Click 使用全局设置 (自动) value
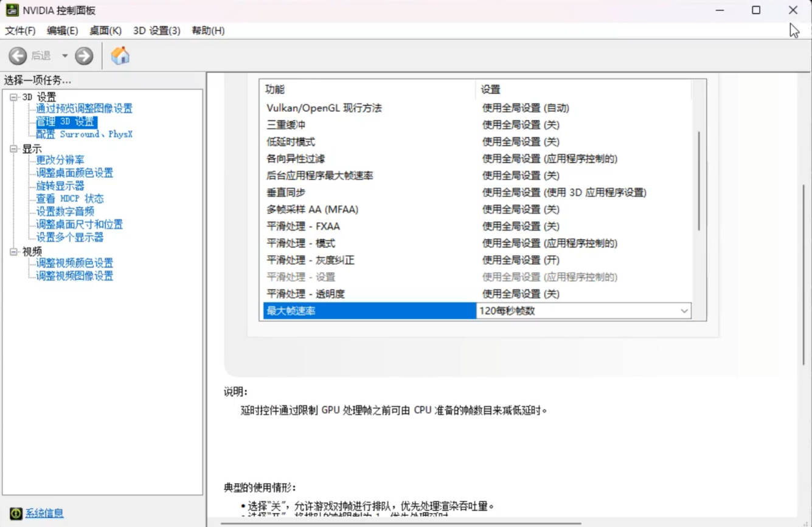This screenshot has width=812, height=527. click(526, 108)
